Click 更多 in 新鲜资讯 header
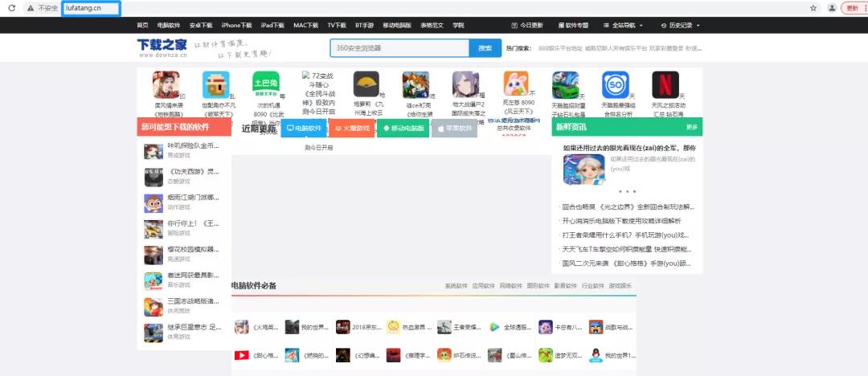The height and width of the screenshot is (376, 868). [x=692, y=127]
